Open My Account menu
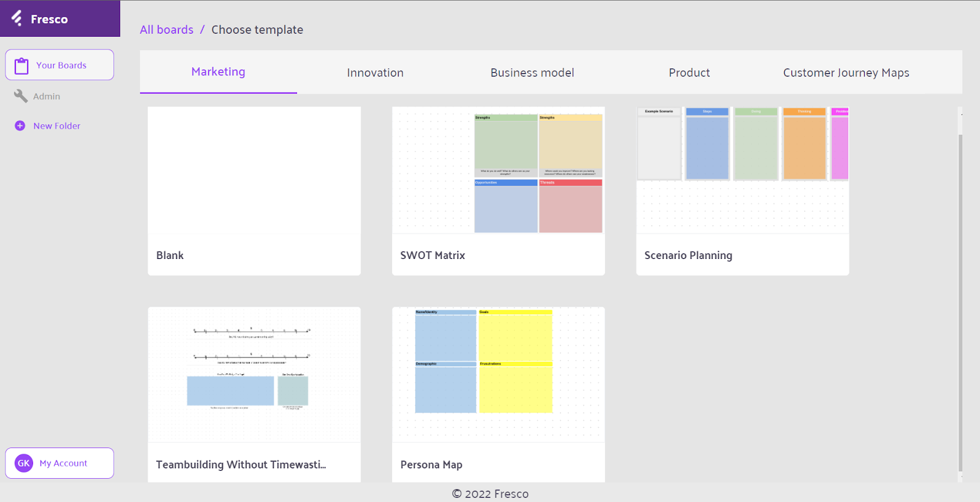 pos(59,463)
